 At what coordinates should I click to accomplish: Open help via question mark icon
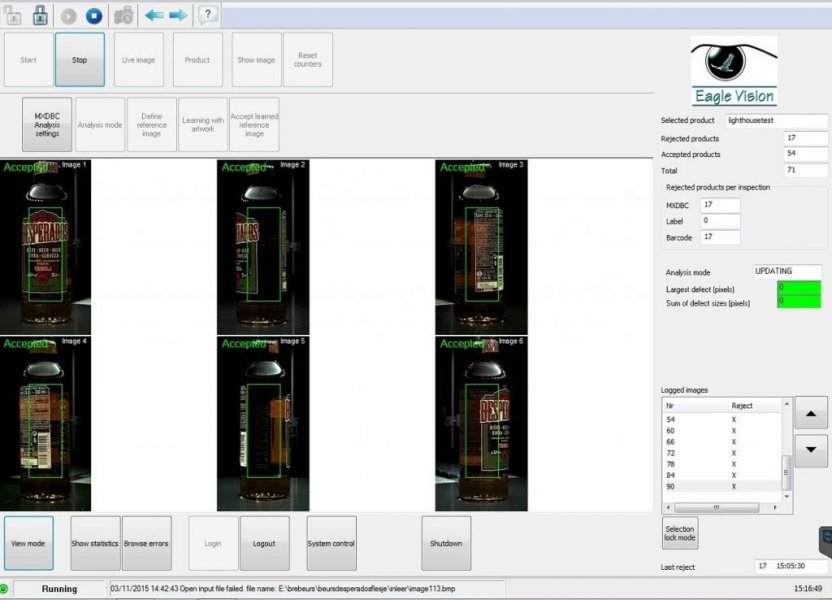[x=207, y=15]
